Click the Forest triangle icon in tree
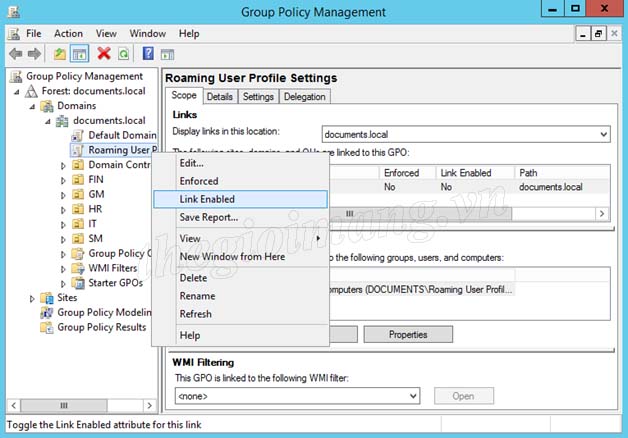Image resolution: width=628 pixels, height=438 pixels. [31, 91]
